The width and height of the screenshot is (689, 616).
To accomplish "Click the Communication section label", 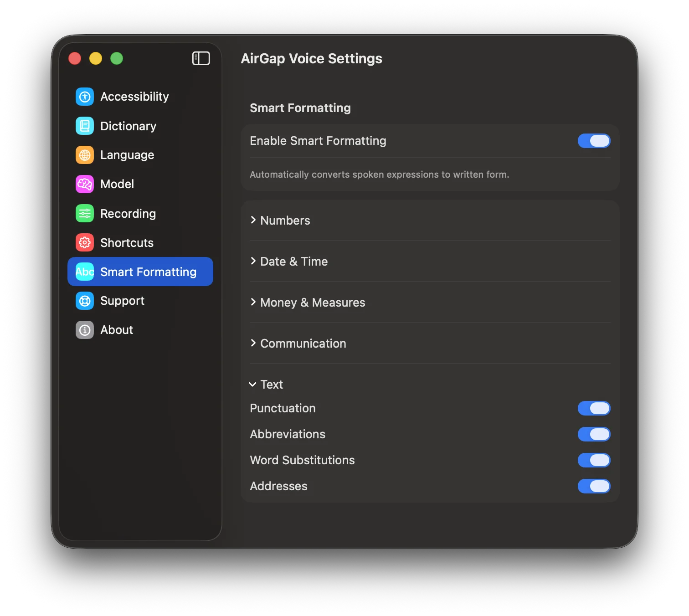I will (x=303, y=344).
